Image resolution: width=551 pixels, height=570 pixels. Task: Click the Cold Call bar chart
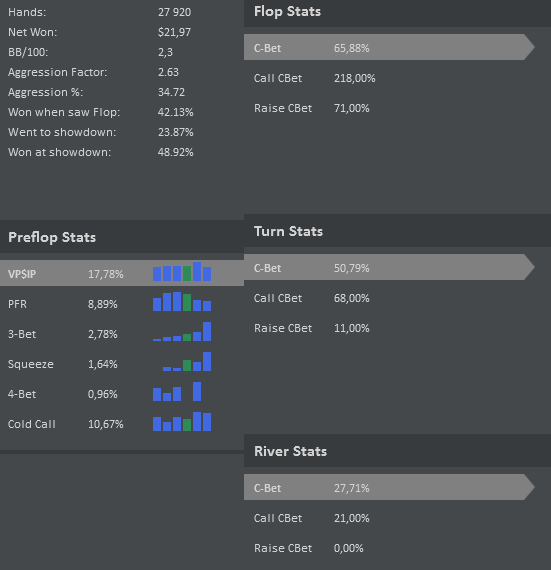pos(182,422)
